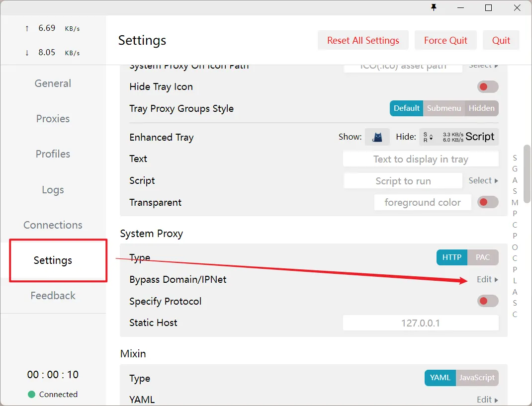Pin the window with the pushpin icon
Image resolution: width=532 pixels, height=406 pixels.
pyautogui.click(x=434, y=7)
